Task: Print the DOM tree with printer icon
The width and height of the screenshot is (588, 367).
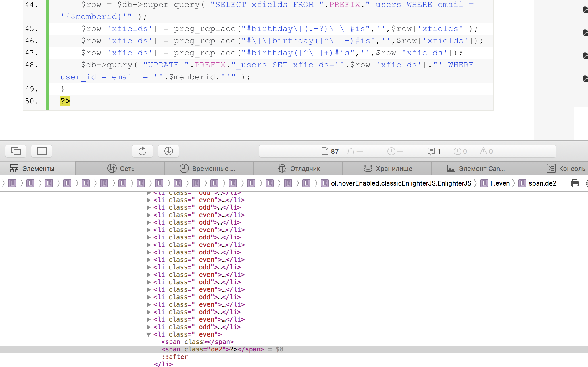Action: tap(575, 183)
